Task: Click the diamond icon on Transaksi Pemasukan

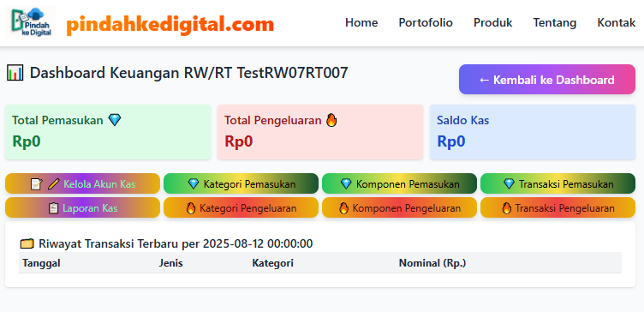Action: click(509, 184)
